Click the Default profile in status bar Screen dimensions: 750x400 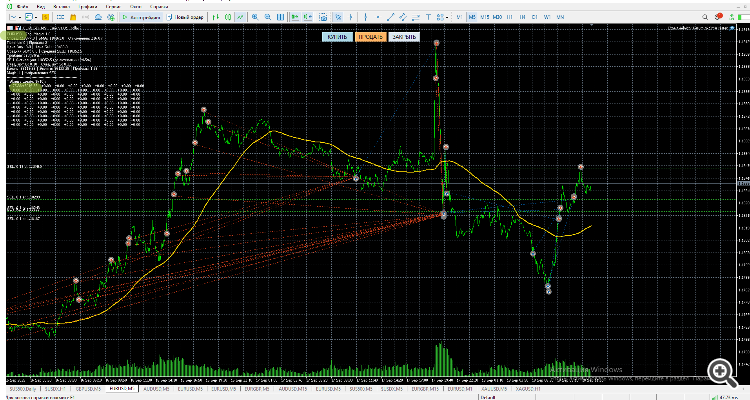[x=488, y=397]
